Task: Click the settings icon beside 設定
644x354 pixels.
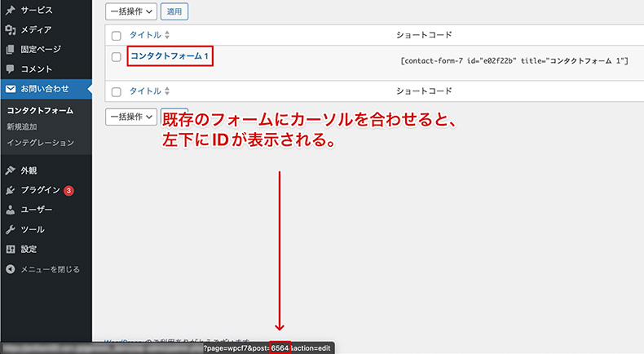Action: [x=11, y=249]
